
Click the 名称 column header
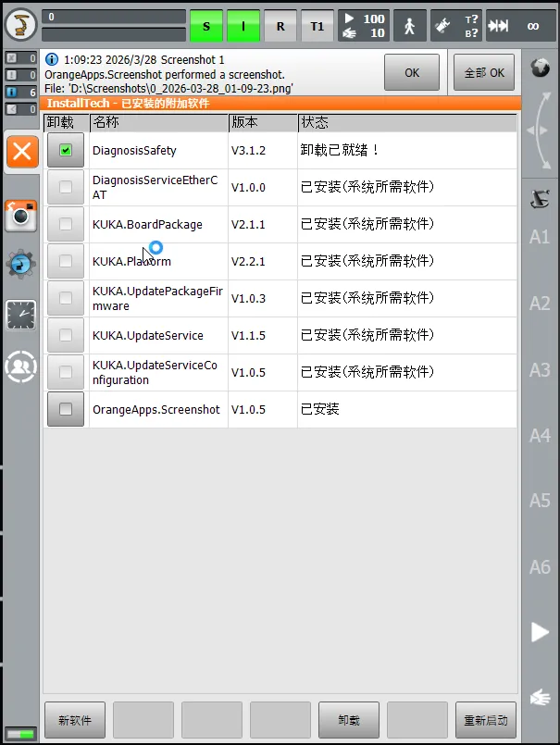pos(159,122)
